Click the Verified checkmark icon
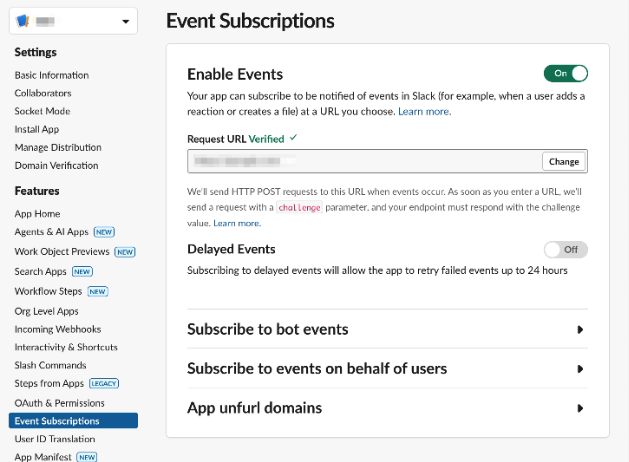The width and height of the screenshot is (629, 462). [x=294, y=138]
